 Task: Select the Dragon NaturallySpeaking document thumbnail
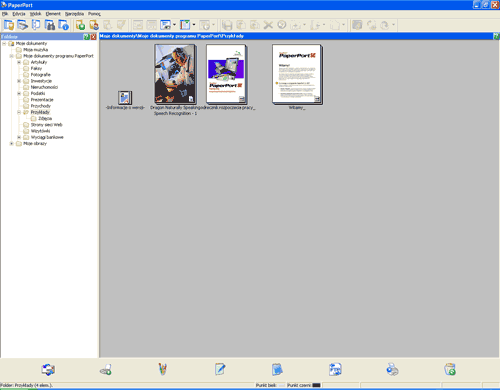[175, 74]
